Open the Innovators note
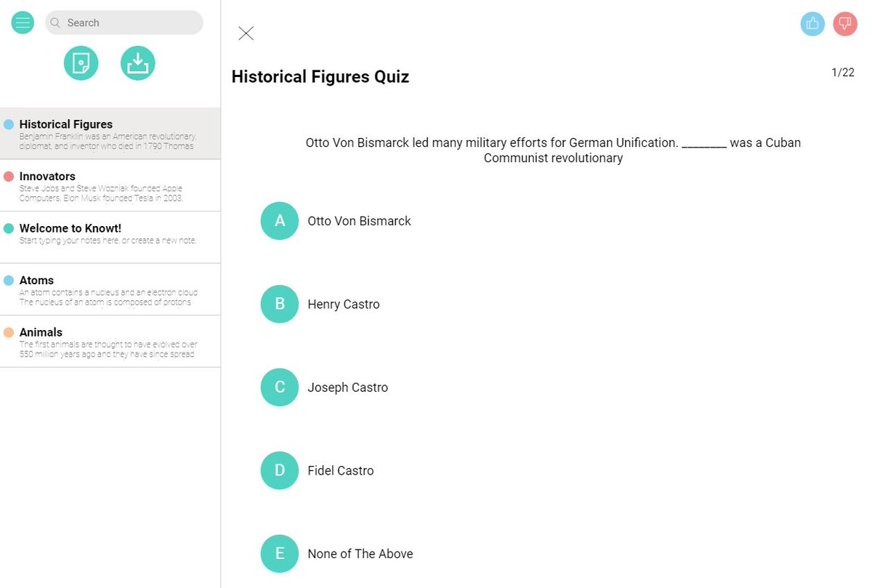This screenshot has width=872, height=588. click(110, 185)
